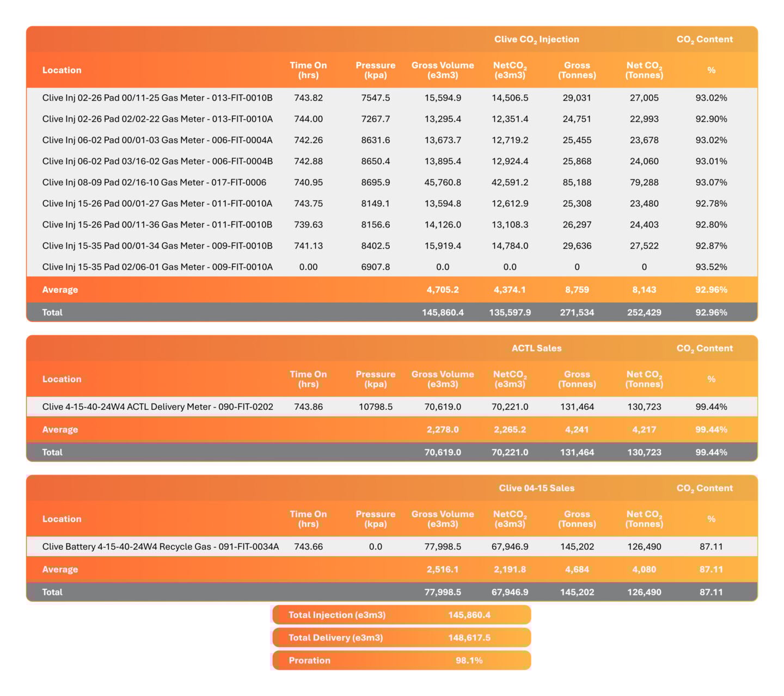The image size is (784, 696).
Task: Click the 017-FIT-0006 gas meter location
Action: pyautogui.click(x=154, y=182)
